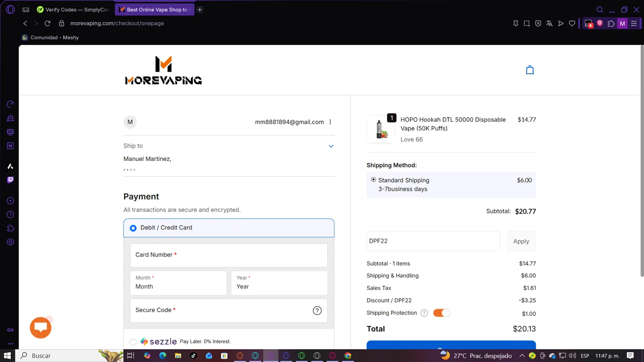
Task: Open Opera GX main menu logo
Action: click(10, 9)
